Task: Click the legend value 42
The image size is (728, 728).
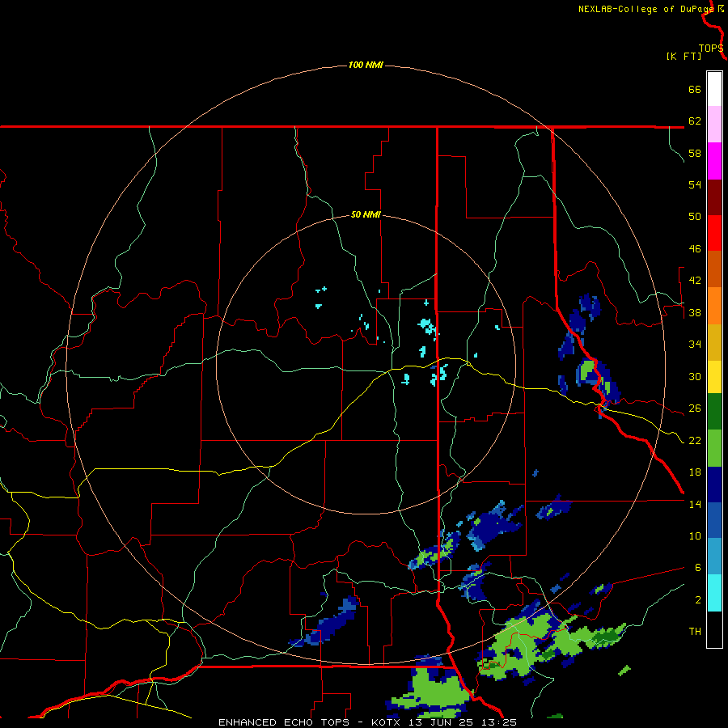Action: [x=695, y=280]
